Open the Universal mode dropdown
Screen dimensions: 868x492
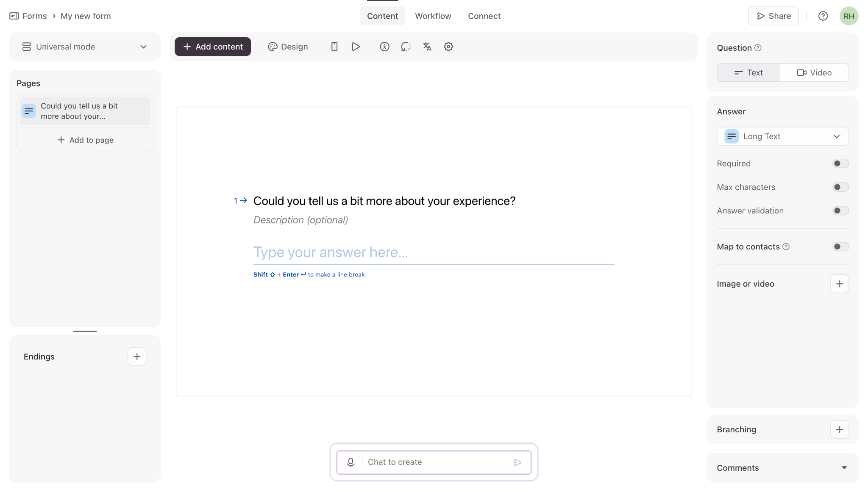[x=85, y=47]
